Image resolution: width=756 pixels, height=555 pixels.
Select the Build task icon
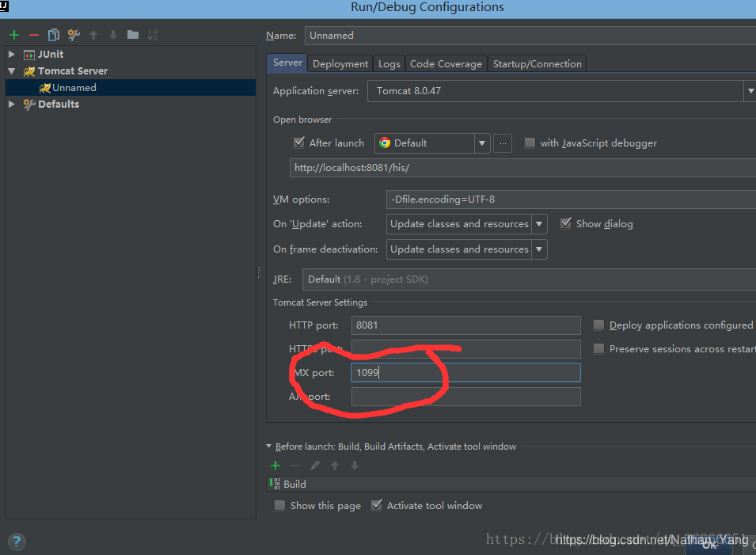[275, 484]
